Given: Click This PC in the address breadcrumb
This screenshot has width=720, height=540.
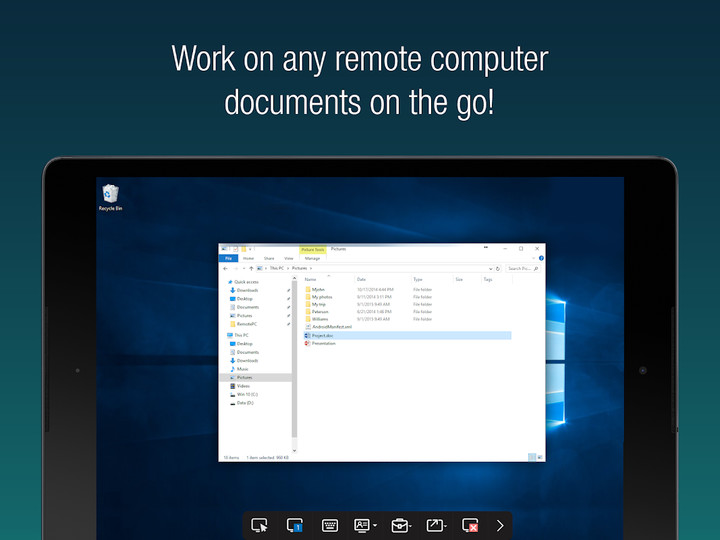Looking at the screenshot, I should (277, 268).
